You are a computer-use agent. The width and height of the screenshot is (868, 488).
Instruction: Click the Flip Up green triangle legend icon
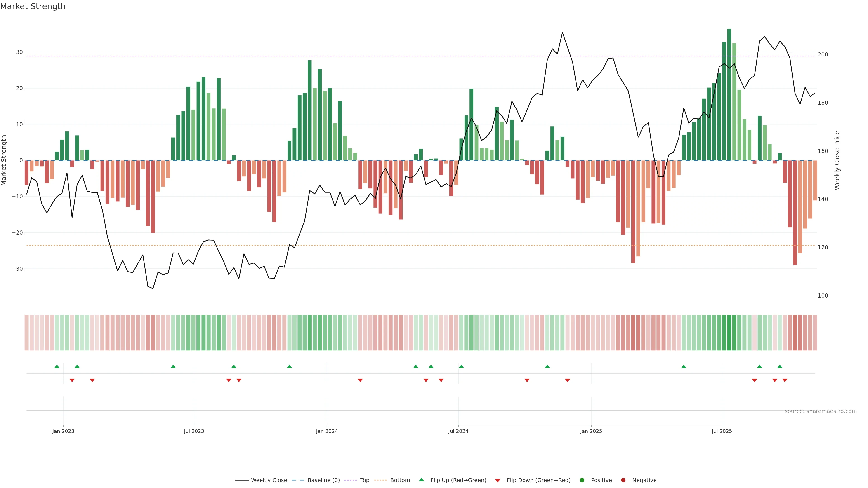coord(421,480)
